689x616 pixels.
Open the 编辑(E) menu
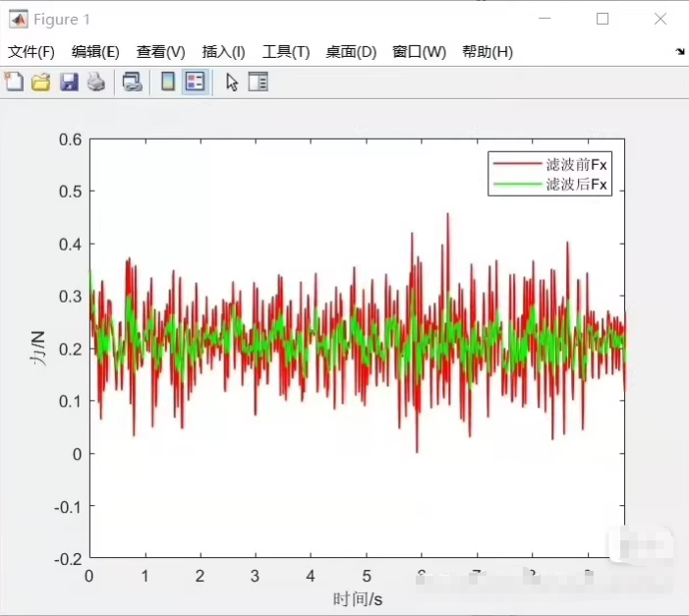coord(95,52)
